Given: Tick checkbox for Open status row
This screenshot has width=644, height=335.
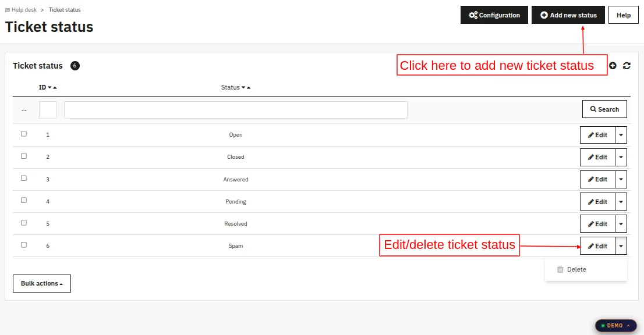Looking at the screenshot, I should 24,134.
